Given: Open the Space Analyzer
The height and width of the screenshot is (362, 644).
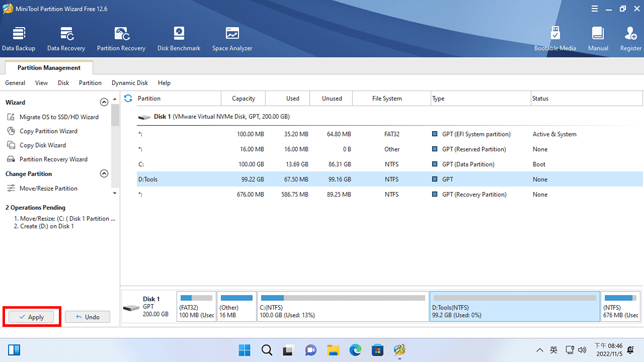Looking at the screenshot, I should pos(232,38).
